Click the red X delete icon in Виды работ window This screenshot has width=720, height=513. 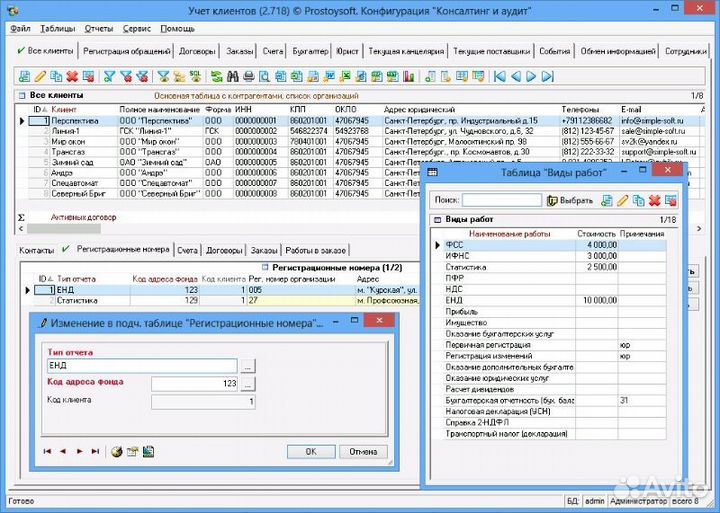click(x=654, y=201)
